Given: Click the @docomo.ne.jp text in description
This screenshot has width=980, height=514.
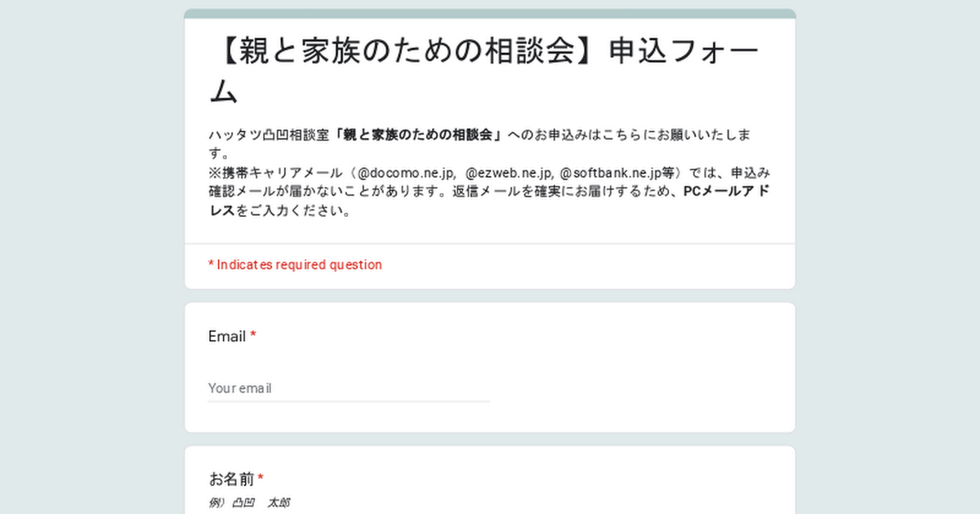Looking at the screenshot, I should point(405,172).
